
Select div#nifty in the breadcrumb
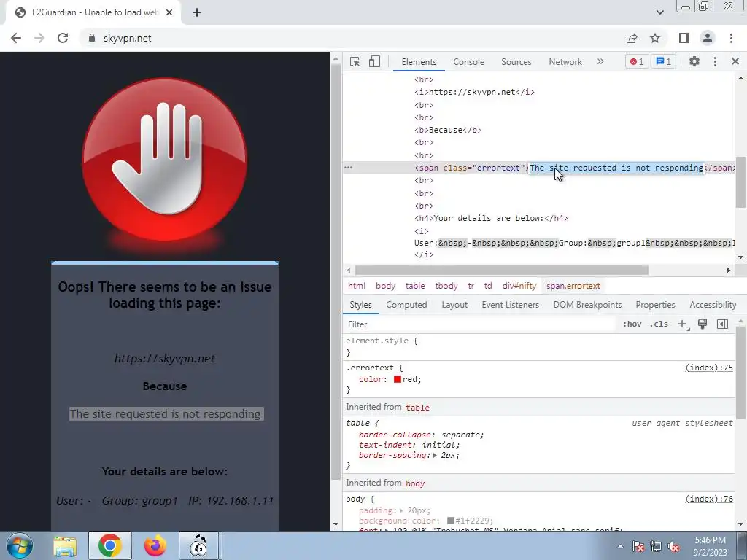(x=519, y=286)
